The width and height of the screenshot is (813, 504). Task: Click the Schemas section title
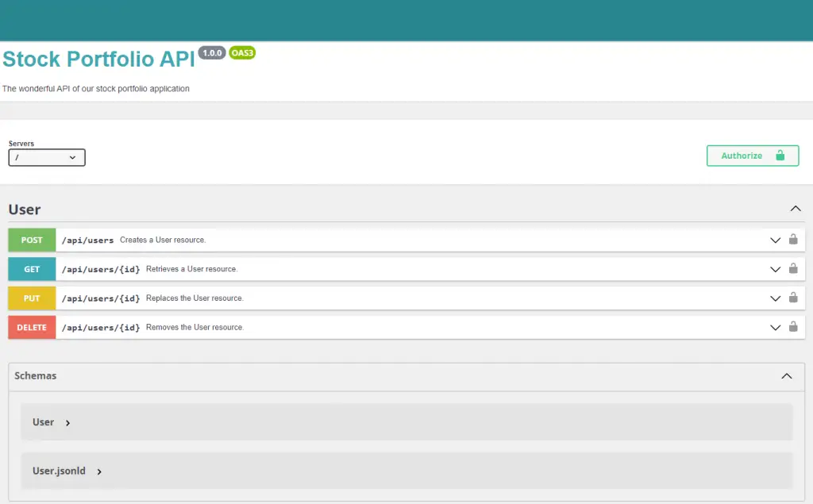35,376
